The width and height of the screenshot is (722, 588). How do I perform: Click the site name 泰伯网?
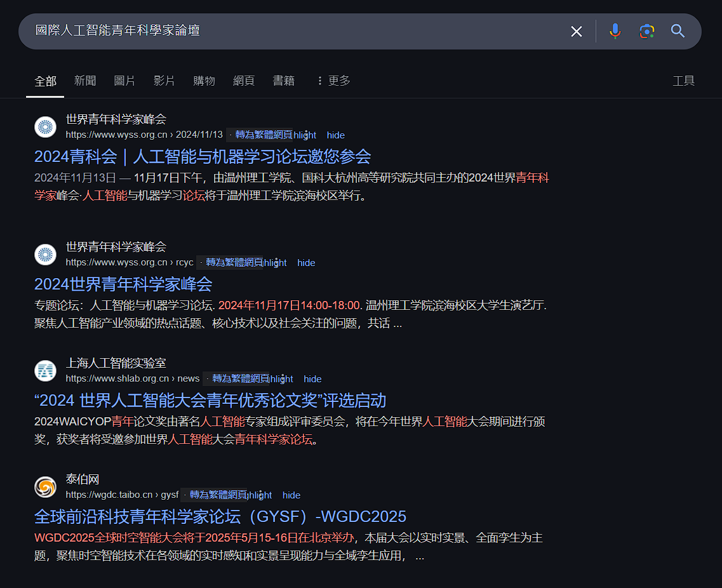83,479
